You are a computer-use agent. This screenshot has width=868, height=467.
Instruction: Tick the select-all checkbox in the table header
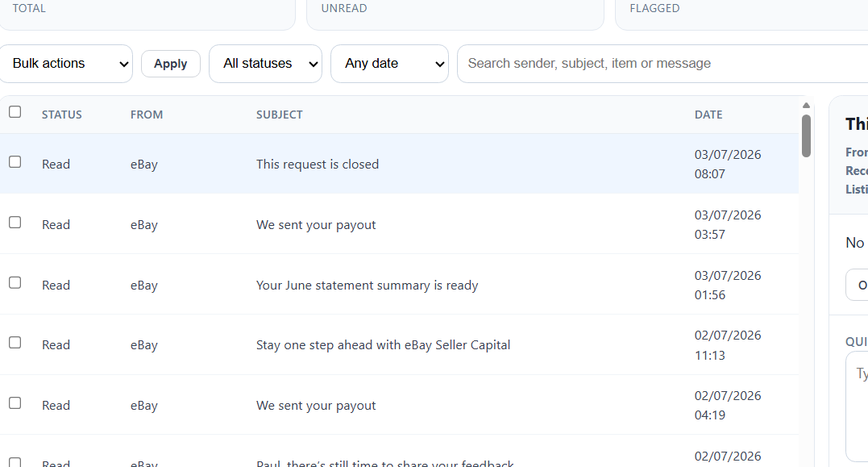click(15, 112)
